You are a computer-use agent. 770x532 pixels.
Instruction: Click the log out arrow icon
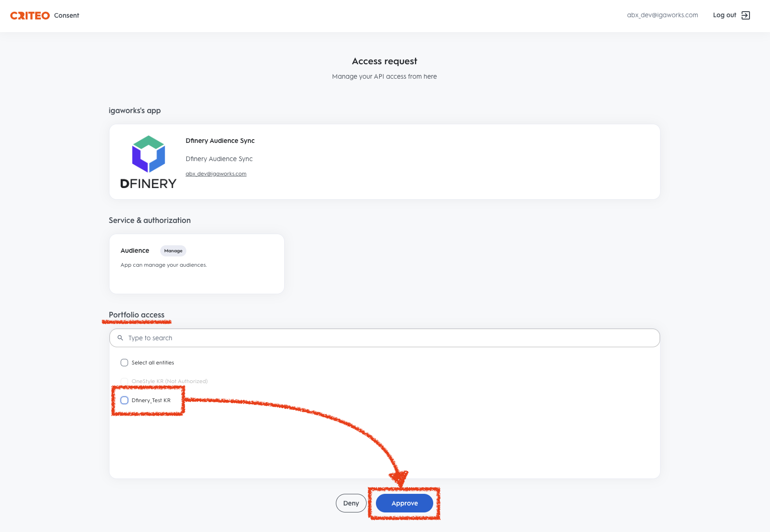point(746,15)
